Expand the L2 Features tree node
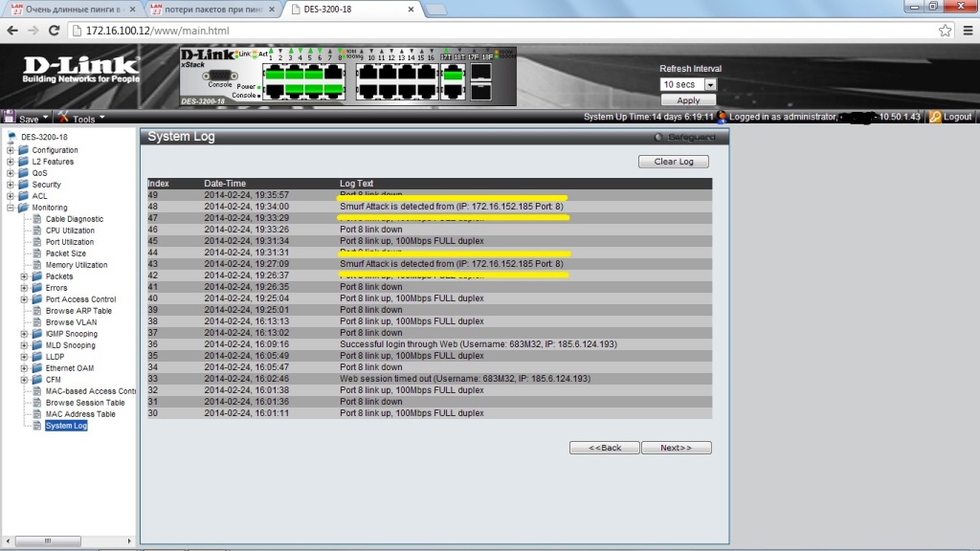 pyautogui.click(x=11, y=161)
